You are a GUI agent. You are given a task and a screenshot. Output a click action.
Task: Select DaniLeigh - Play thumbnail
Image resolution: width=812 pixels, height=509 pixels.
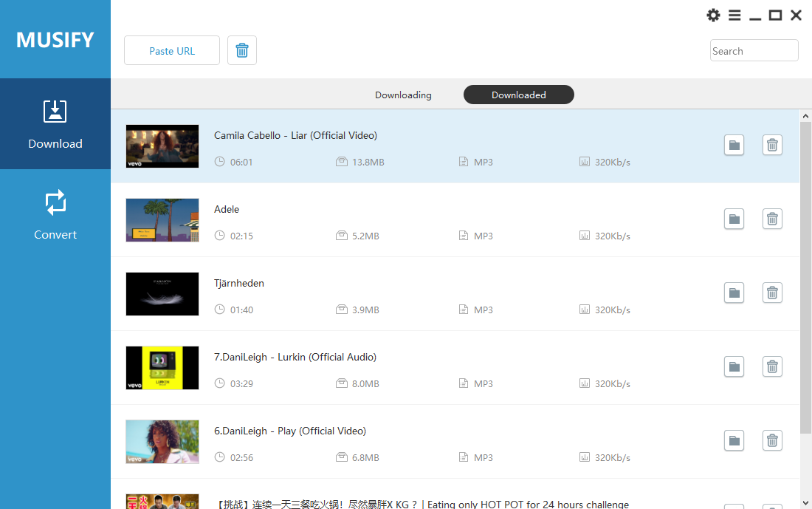point(162,442)
